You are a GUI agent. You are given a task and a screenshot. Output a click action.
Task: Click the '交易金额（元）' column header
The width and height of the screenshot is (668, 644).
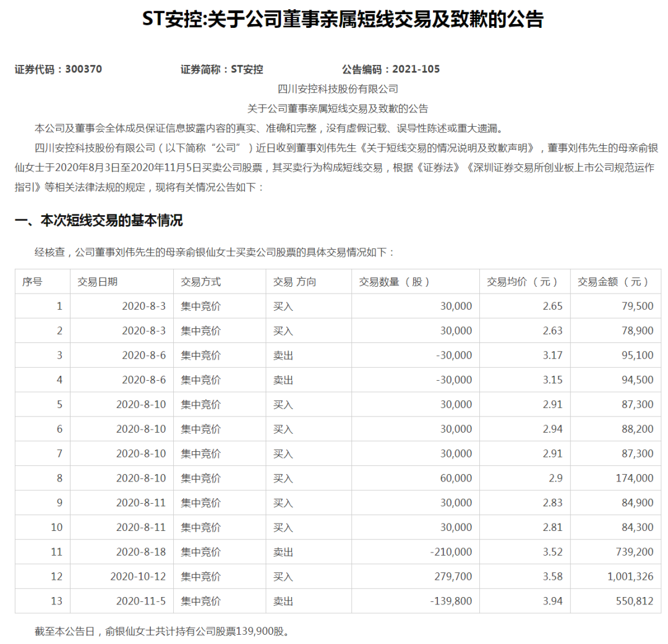pyautogui.click(x=614, y=282)
